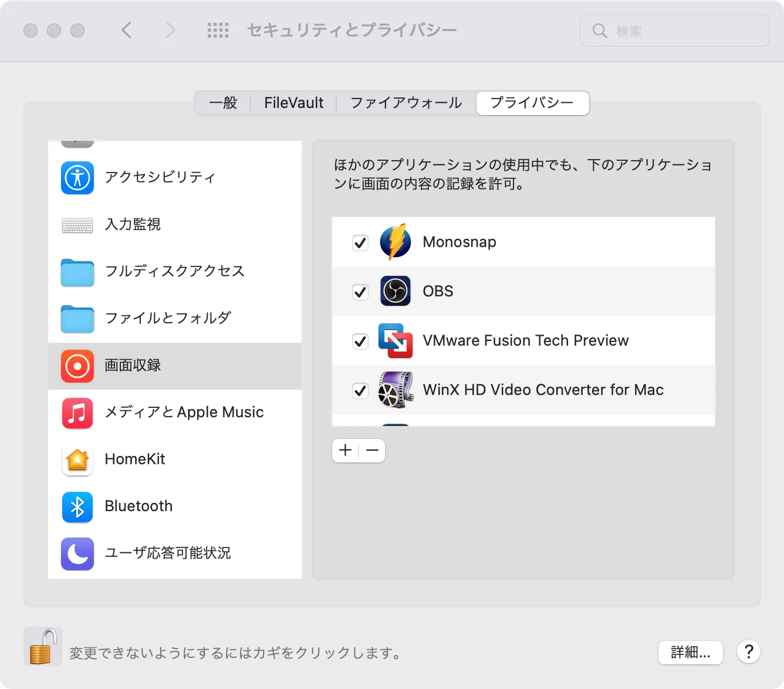Click the HomeKit house icon

click(77, 460)
